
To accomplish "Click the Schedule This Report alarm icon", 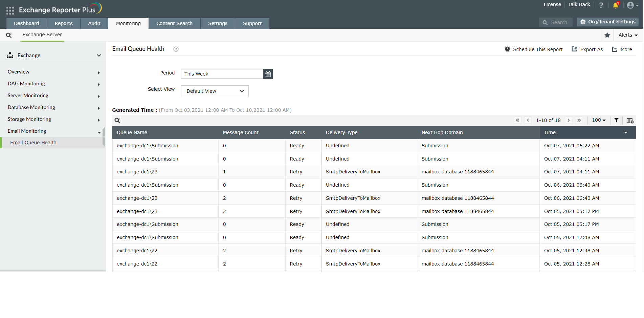I will coord(507,49).
